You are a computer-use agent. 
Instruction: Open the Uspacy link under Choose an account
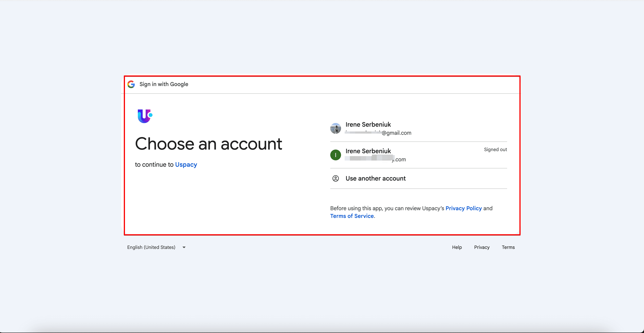pyautogui.click(x=186, y=165)
